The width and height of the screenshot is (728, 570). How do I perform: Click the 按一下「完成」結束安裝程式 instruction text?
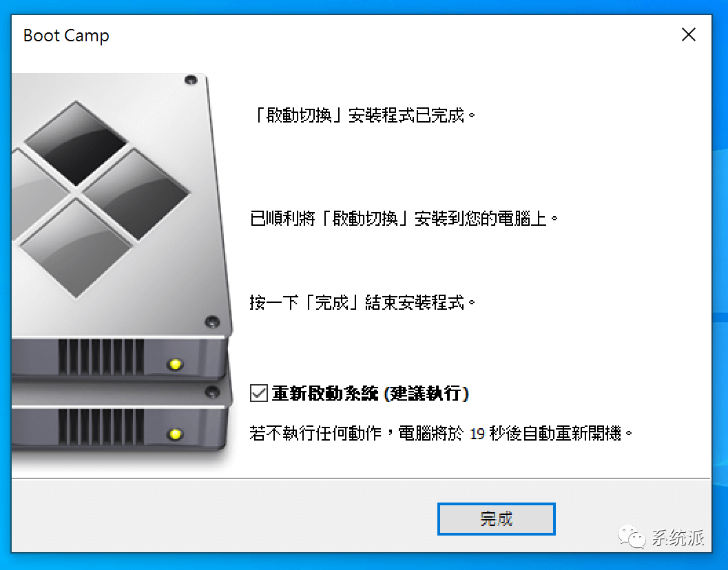point(362,303)
